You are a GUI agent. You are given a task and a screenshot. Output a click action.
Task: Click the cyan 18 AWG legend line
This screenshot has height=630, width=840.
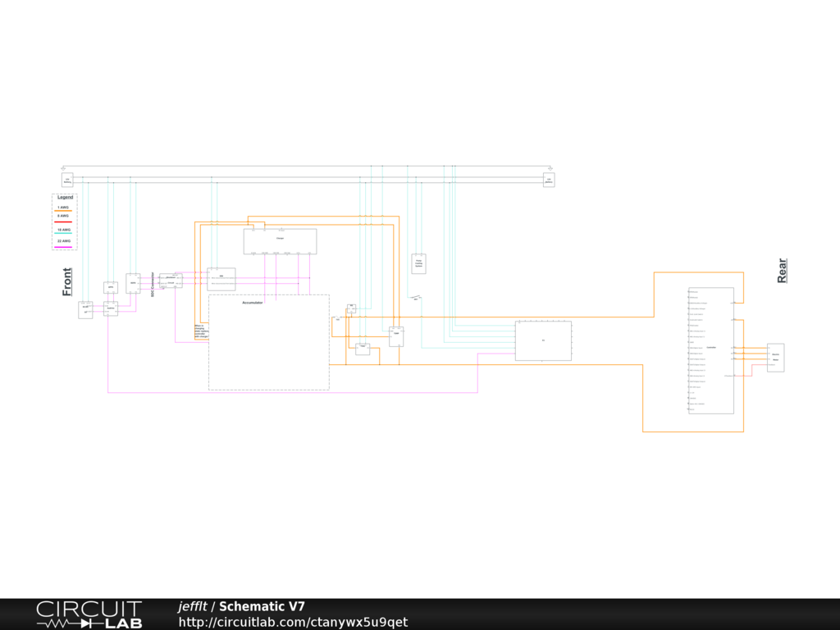(63, 234)
